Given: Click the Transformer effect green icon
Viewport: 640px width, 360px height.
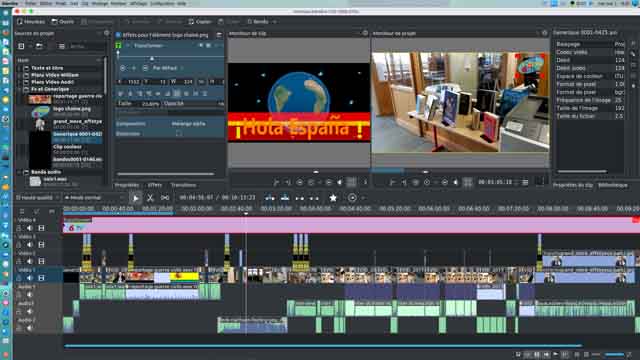Looking at the screenshot, I should (118, 45).
